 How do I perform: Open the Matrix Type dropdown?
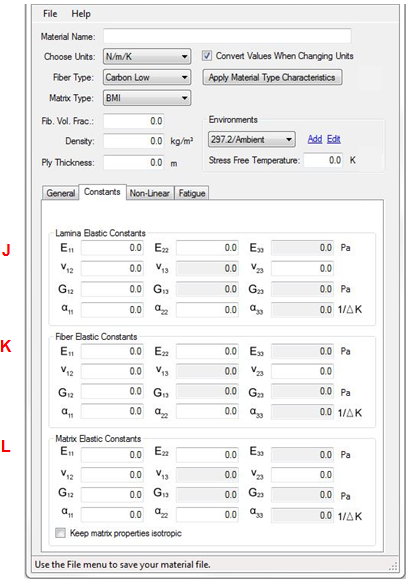tap(147, 98)
